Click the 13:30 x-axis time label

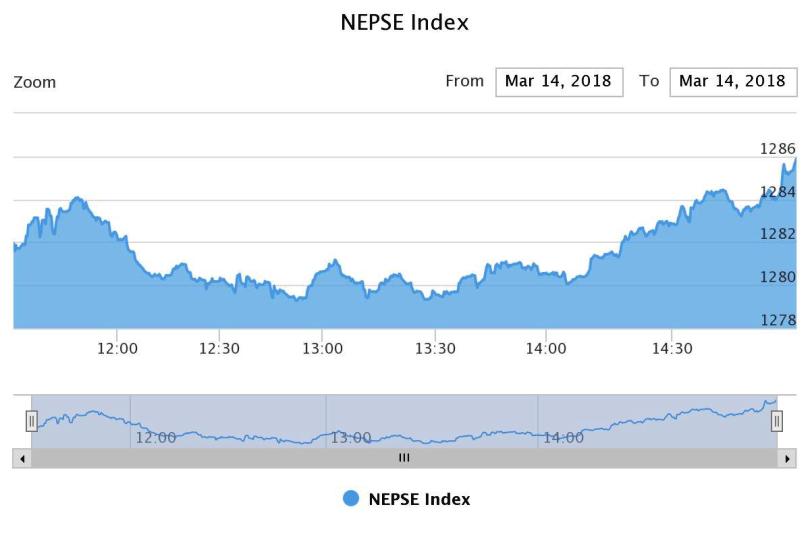(x=435, y=349)
